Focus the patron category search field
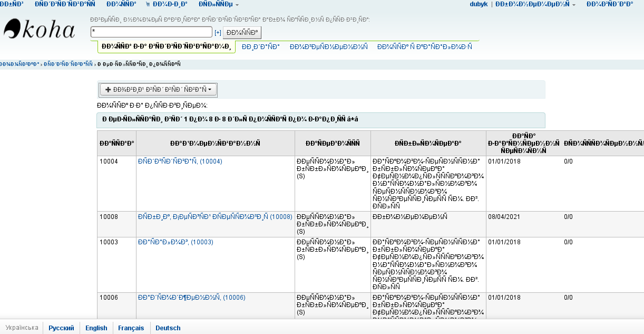 [151, 32]
